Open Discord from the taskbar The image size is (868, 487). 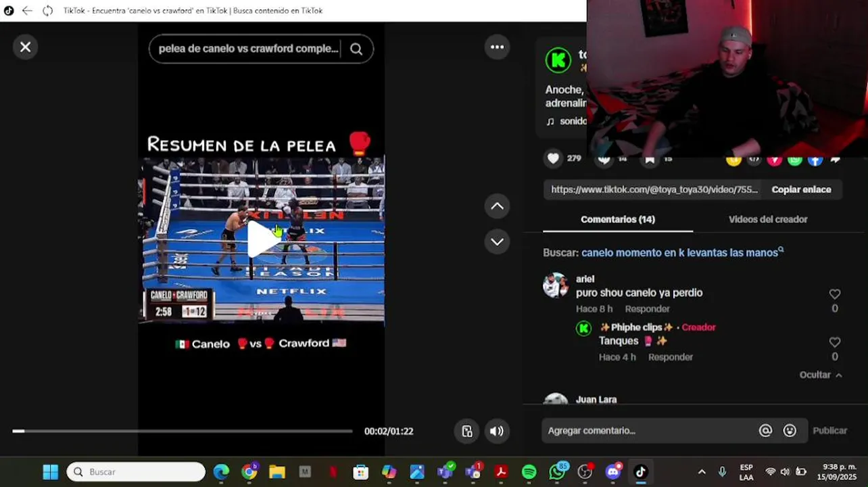point(613,471)
